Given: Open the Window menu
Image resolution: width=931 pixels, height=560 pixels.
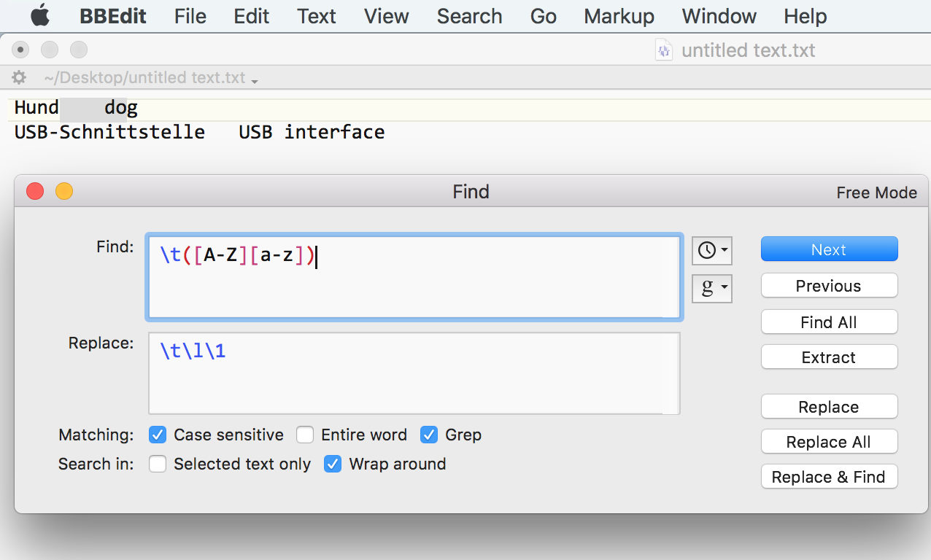Looking at the screenshot, I should coord(719,16).
